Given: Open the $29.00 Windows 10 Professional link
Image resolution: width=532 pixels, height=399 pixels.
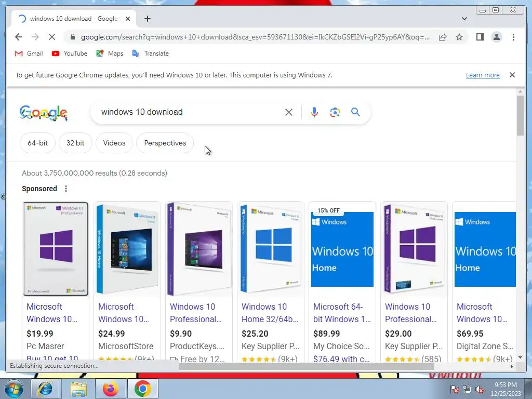Looking at the screenshot, I should (411, 313).
